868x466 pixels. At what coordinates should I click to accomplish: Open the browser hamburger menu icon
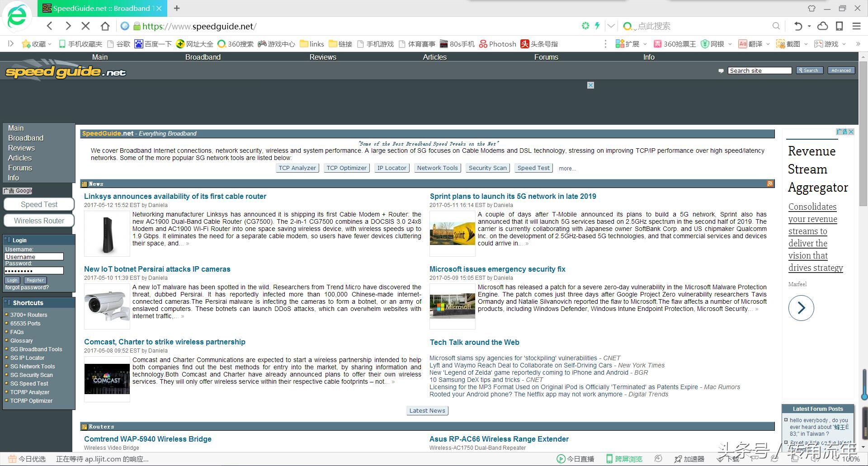click(856, 26)
